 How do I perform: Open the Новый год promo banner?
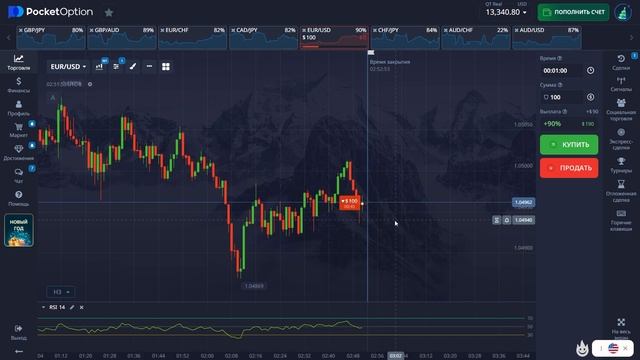(19, 230)
